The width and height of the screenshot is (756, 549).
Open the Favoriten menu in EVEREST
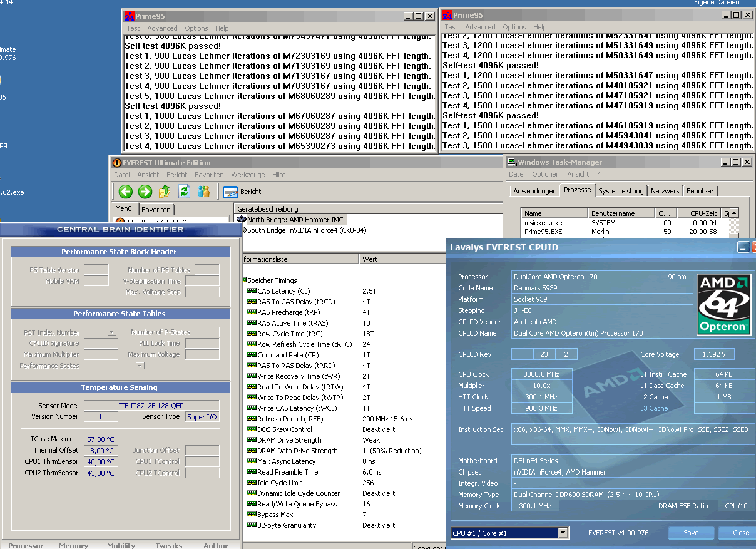point(209,175)
